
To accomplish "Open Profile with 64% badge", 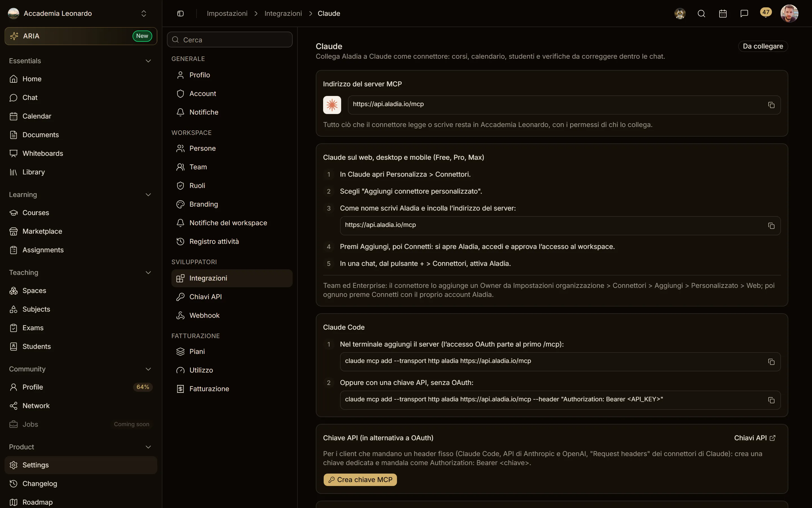I will coord(81,387).
